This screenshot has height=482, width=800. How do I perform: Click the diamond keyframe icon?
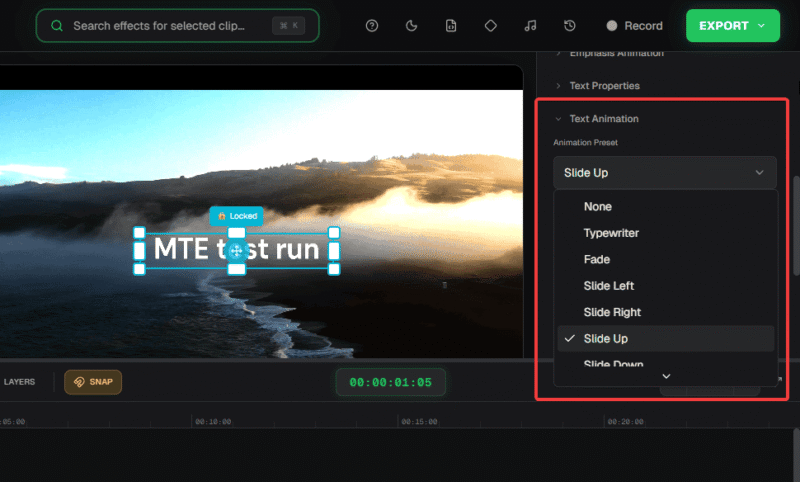(x=490, y=26)
